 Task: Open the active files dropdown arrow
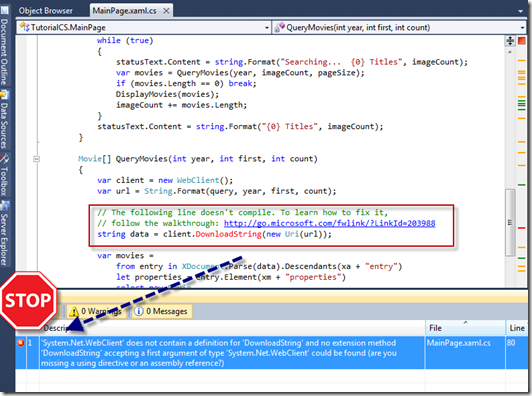point(520,11)
